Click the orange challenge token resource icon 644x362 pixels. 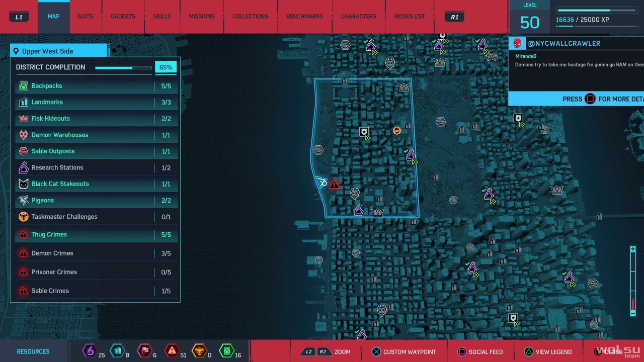coord(199,350)
